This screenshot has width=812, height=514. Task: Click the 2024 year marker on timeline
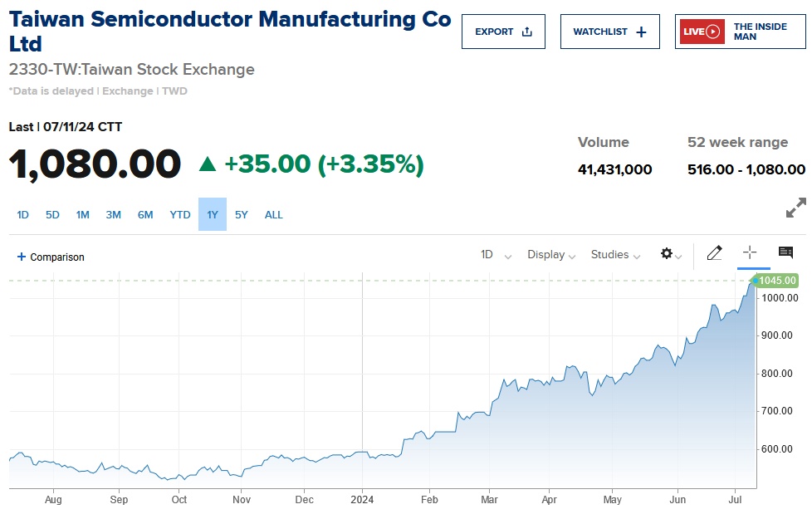click(362, 500)
